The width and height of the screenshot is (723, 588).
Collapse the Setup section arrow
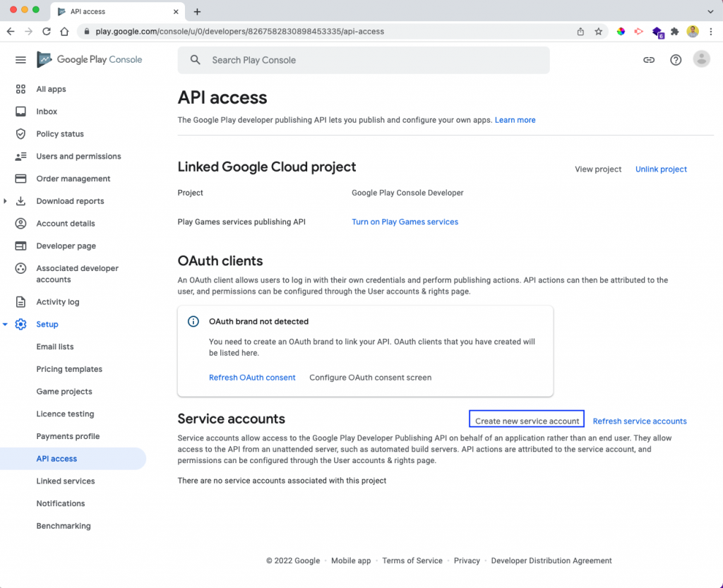tap(5, 325)
